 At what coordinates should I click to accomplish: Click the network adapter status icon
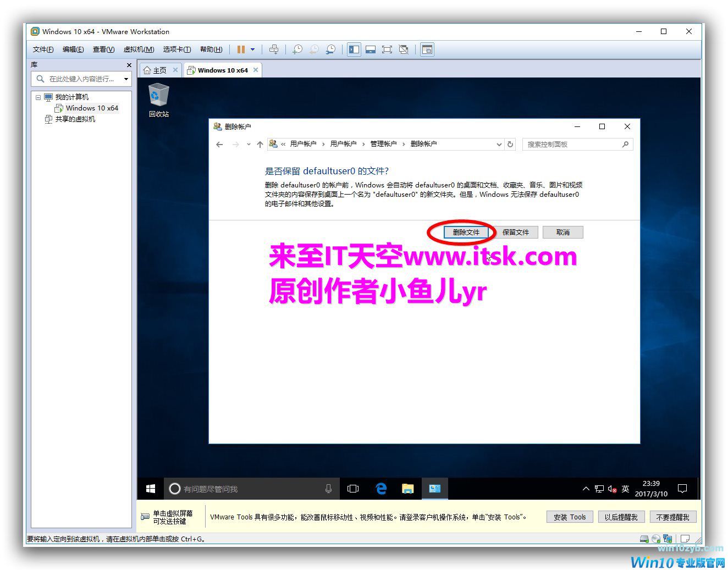pyautogui.click(x=668, y=539)
